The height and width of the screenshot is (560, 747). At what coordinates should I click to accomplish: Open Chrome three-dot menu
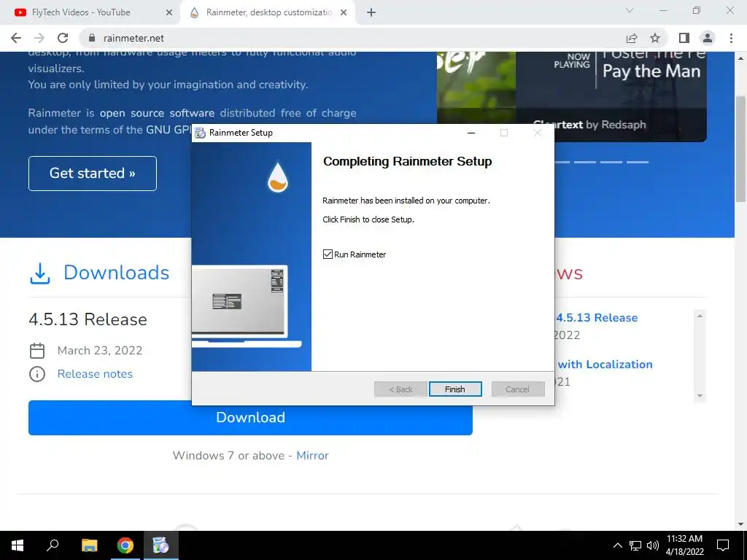(x=731, y=38)
